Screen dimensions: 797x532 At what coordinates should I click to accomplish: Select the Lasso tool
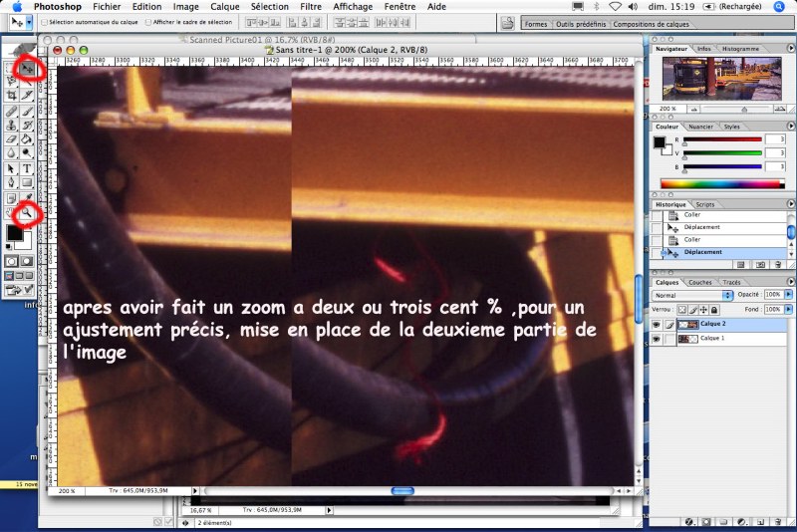(11, 82)
